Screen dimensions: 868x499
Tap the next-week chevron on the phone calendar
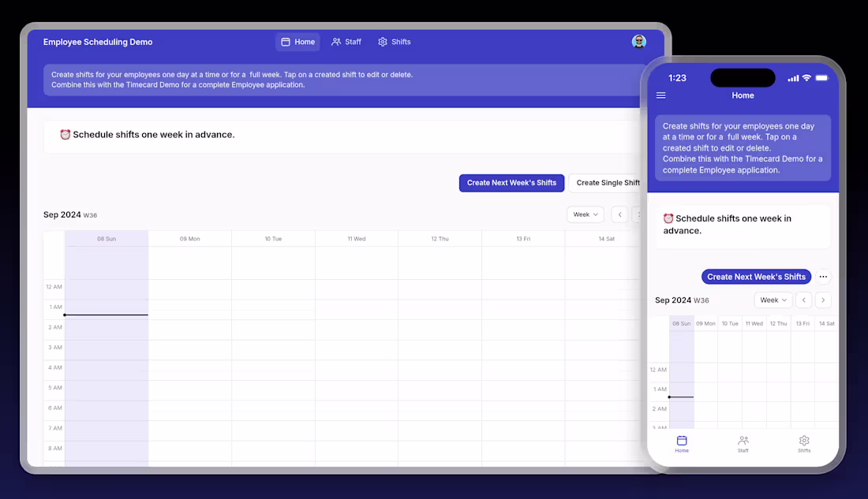(822, 300)
